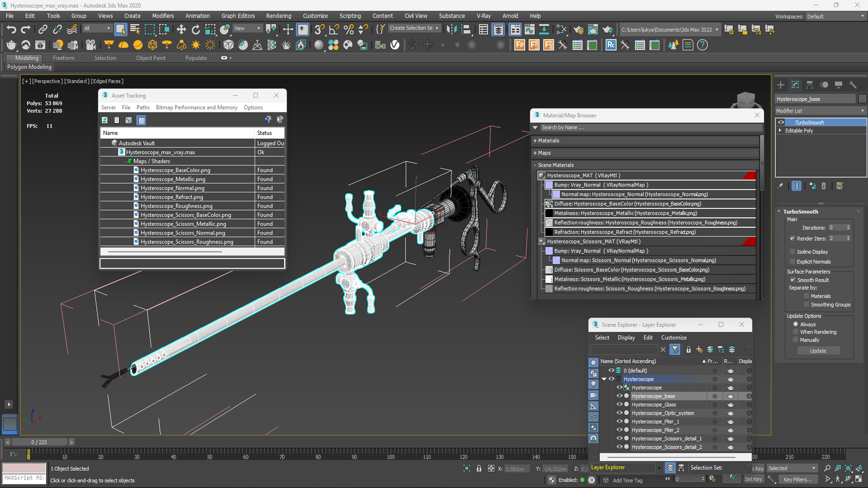
Task: Open the Workspaces Default dropdown
Action: click(835, 16)
